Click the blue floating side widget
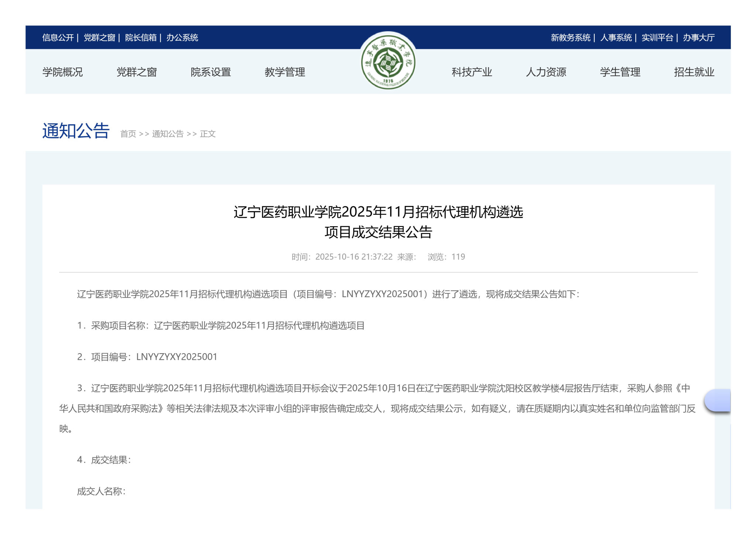The image size is (756, 534). (x=718, y=400)
